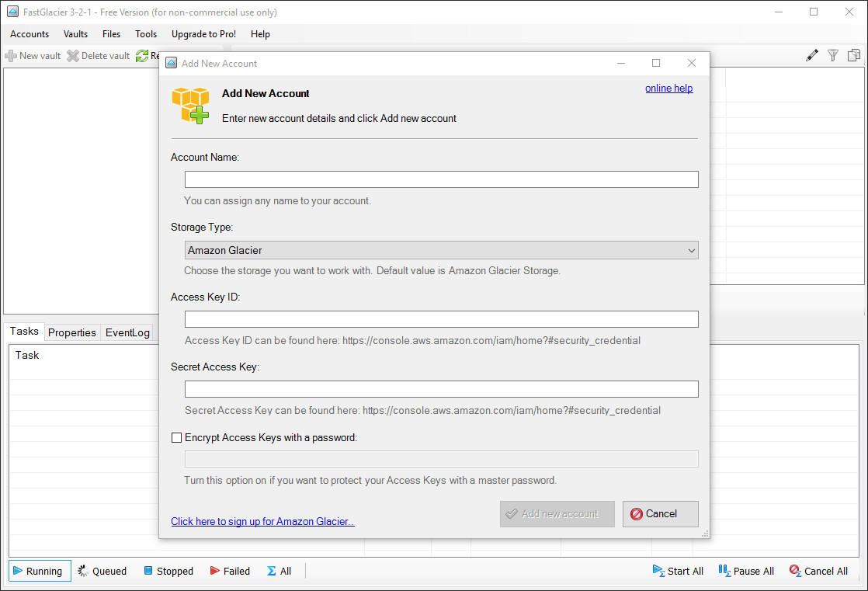868x591 pixels.
Task: Focus the Account Name input field
Action: (441, 179)
